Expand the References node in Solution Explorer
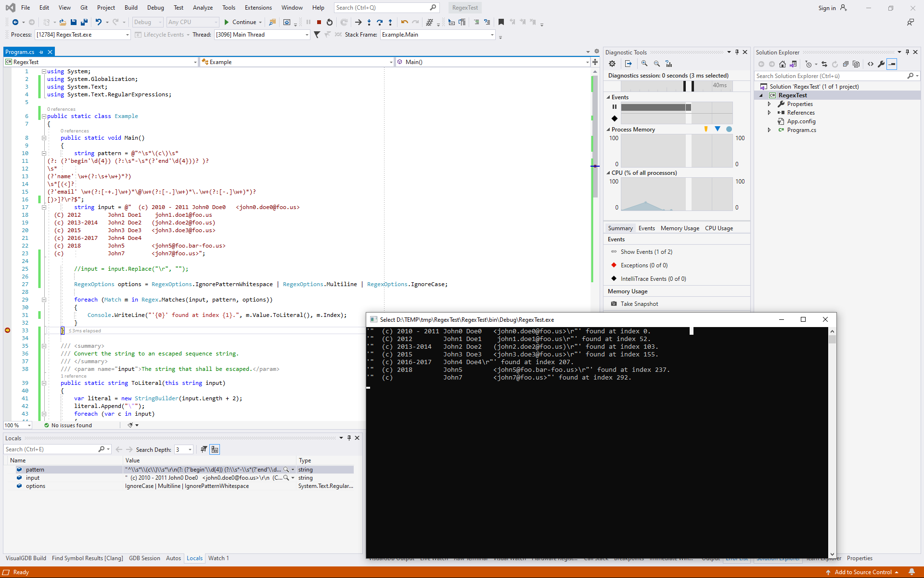Viewport: 924px width, 578px height. (769, 113)
